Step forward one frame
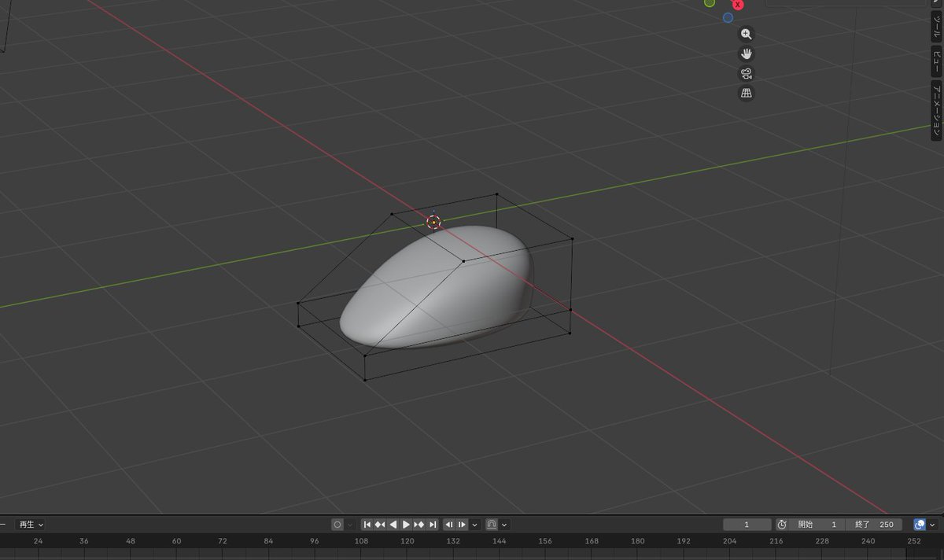 point(463,525)
